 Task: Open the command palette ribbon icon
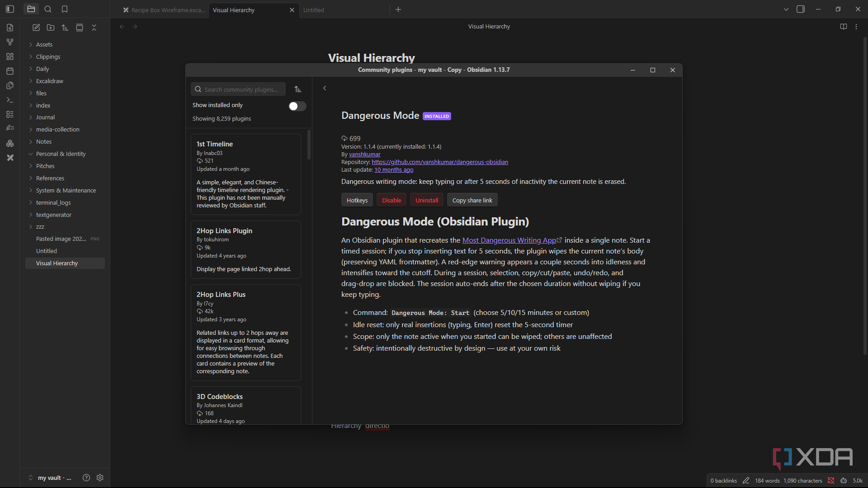[10, 100]
